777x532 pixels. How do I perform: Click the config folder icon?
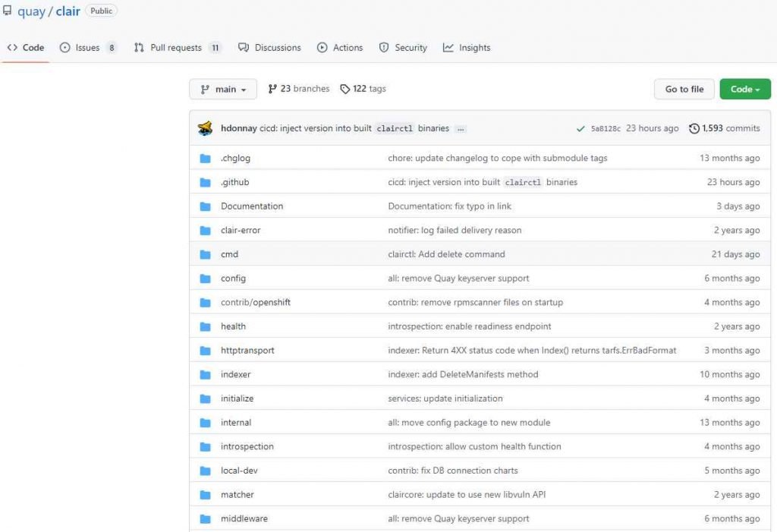tap(205, 279)
